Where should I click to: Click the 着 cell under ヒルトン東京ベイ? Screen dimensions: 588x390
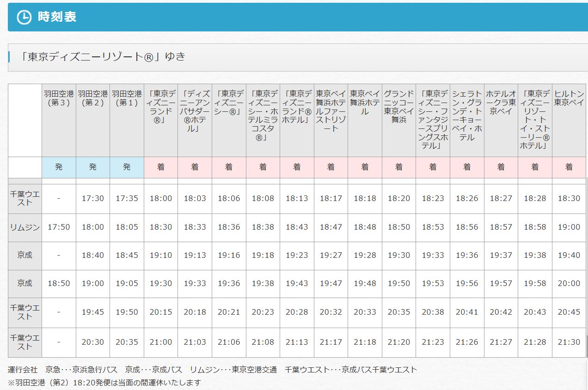[569, 167]
